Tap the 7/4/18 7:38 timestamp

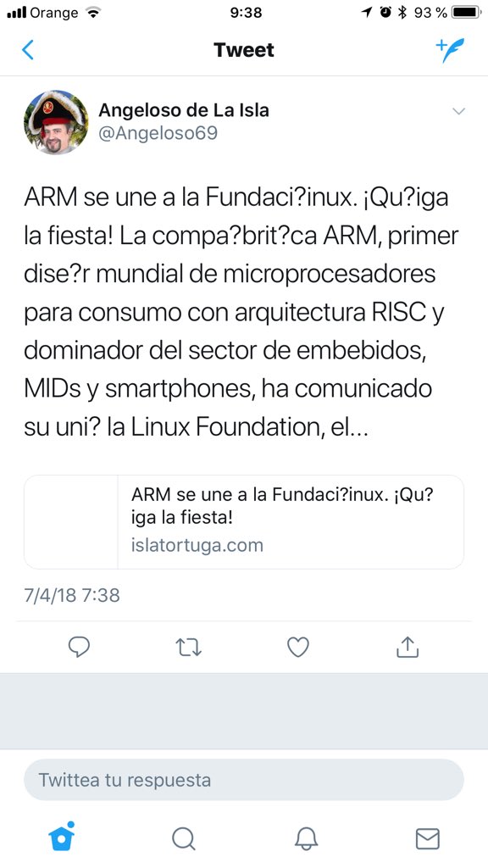pos(72,595)
